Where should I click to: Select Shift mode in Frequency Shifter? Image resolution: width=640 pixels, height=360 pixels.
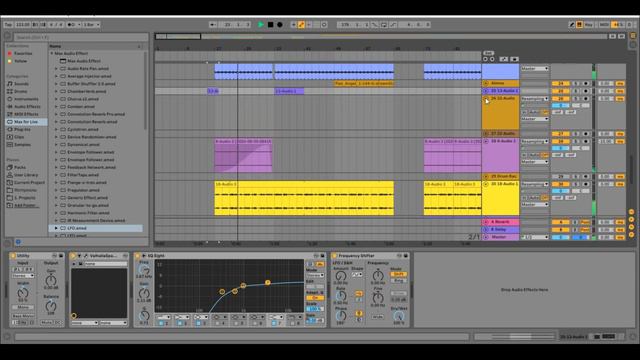[398, 274]
